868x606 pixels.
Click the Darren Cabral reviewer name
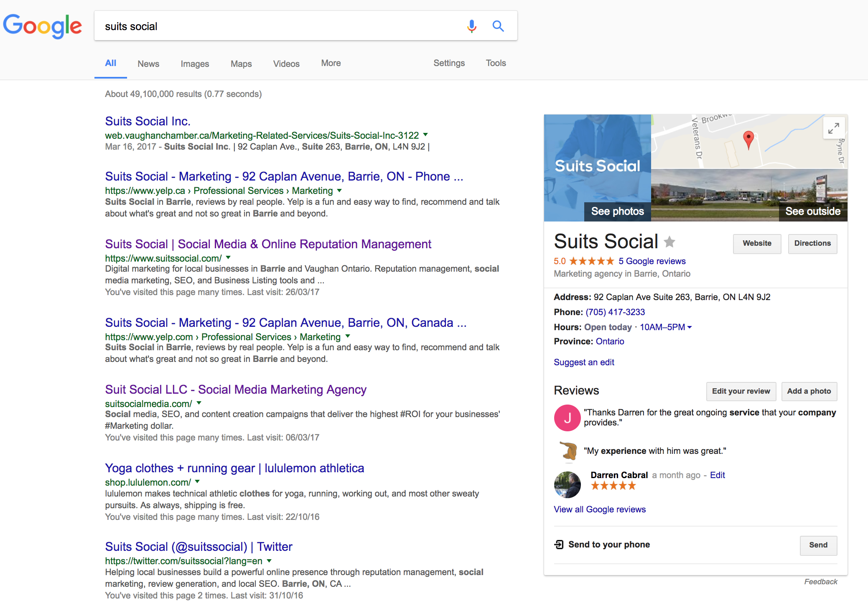619,475
